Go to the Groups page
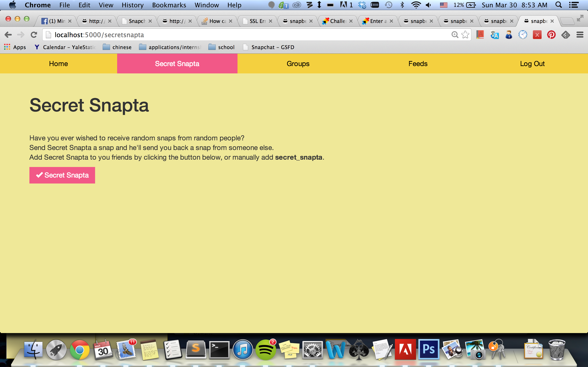 pos(298,64)
